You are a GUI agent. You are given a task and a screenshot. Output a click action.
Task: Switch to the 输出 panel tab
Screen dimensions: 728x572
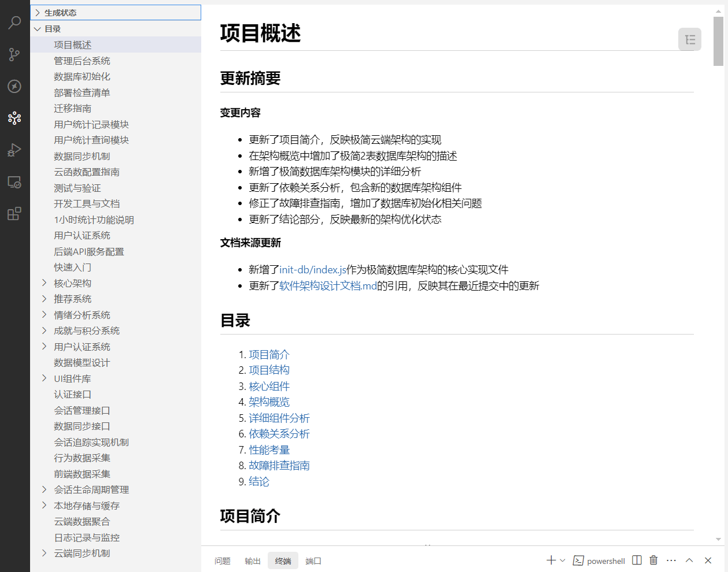253,561
